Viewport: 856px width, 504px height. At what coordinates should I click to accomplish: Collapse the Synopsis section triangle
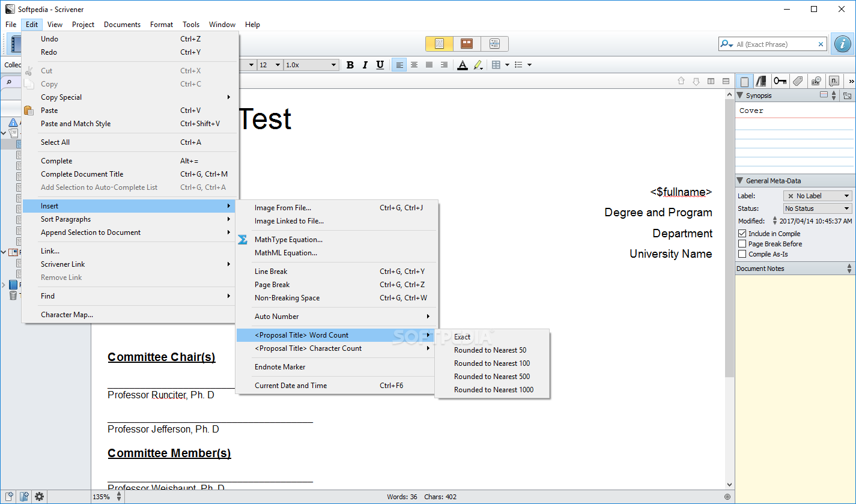point(740,96)
